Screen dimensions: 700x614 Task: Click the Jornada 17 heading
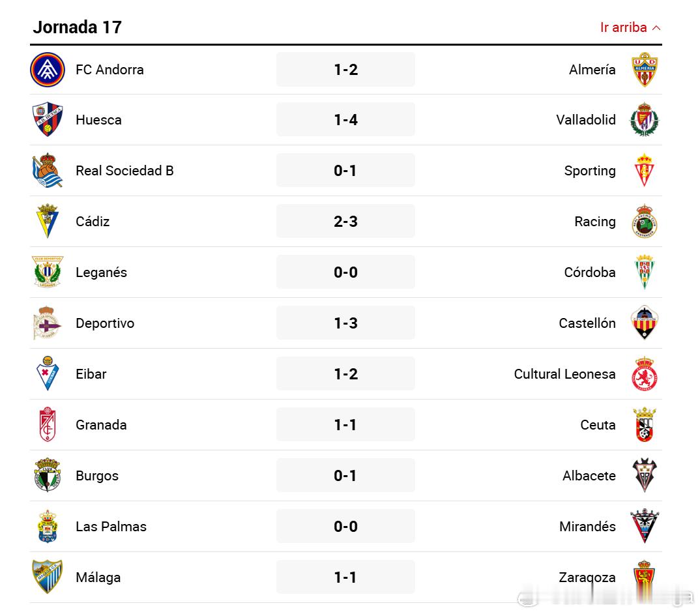coord(77,27)
